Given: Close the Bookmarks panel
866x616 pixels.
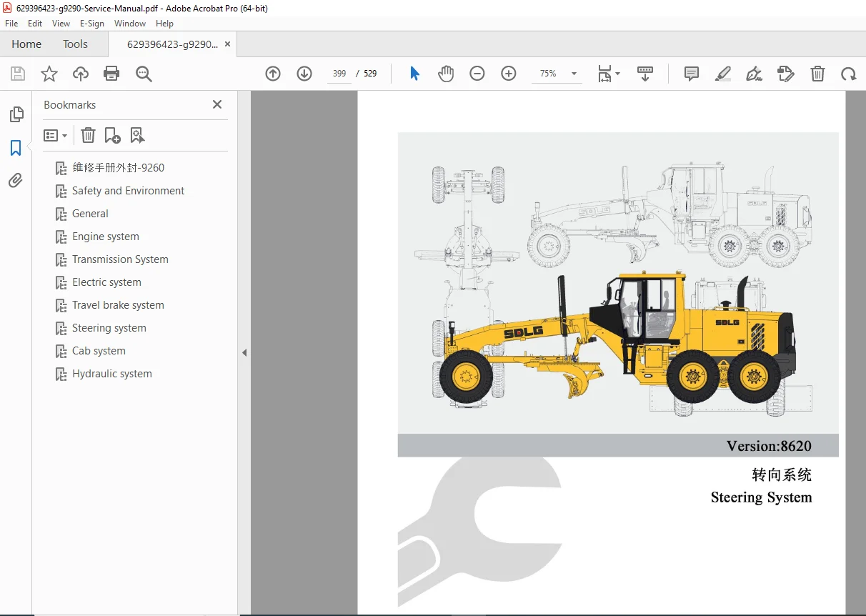Looking at the screenshot, I should [217, 104].
